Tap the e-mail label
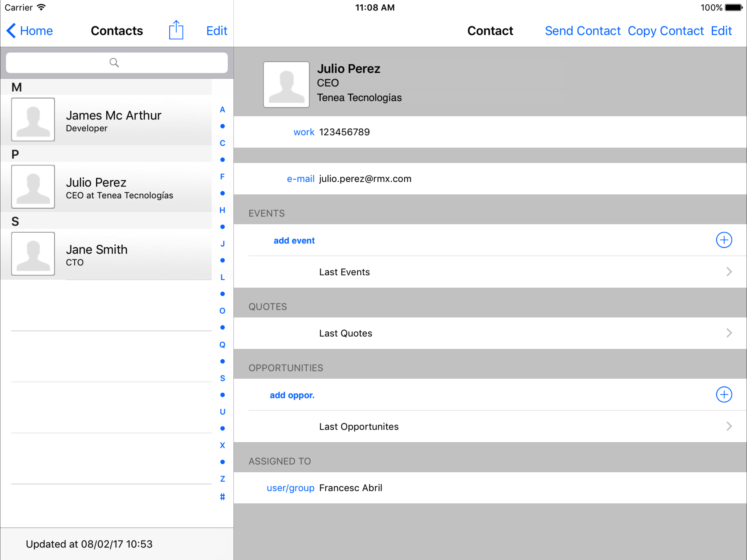The height and width of the screenshot is (560, 747). [x=300, y=179]
